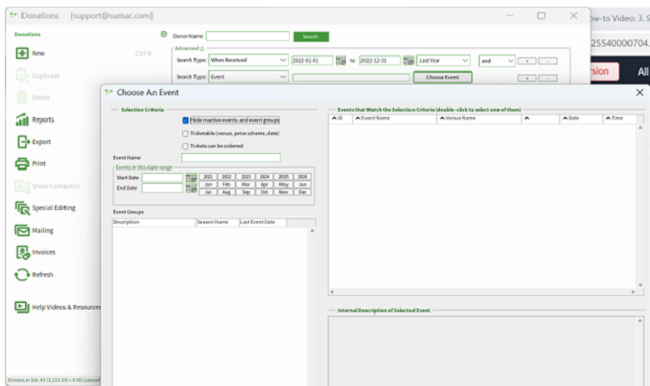The image size is (650, 386).
Task: Toggle Hide inactive events and event groups
Action: (185, 120)
